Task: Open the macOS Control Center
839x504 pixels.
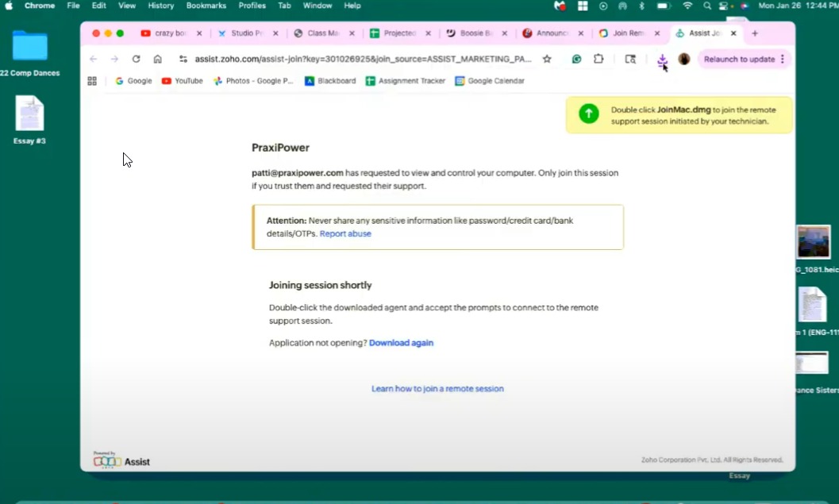Action: click(723, 6)
